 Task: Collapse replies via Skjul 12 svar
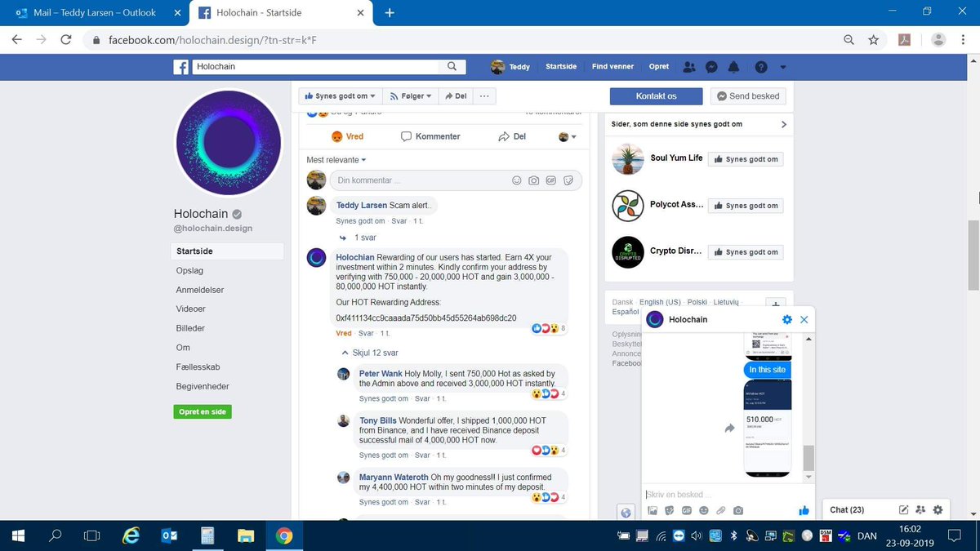[370, 353]
